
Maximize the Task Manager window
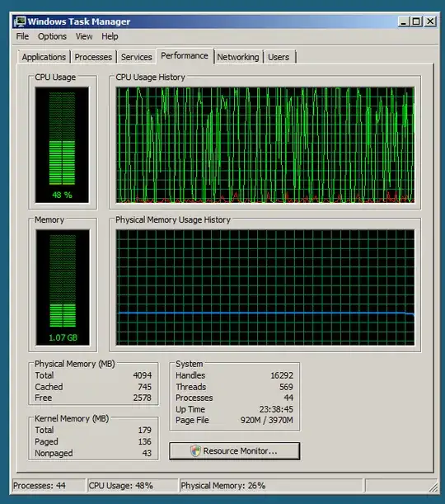click(416, 21)
